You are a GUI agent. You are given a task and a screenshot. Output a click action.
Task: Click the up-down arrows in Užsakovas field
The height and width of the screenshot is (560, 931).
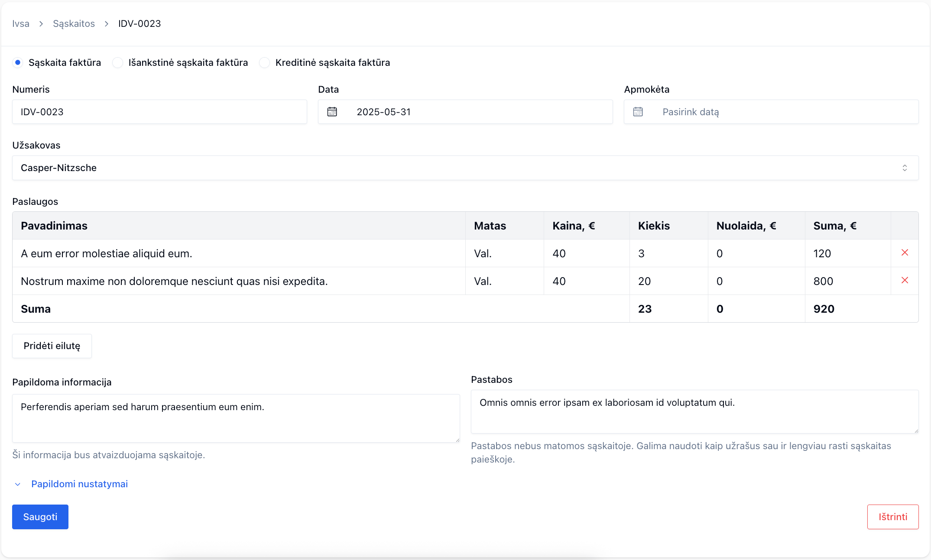click(x=905, y=168)
